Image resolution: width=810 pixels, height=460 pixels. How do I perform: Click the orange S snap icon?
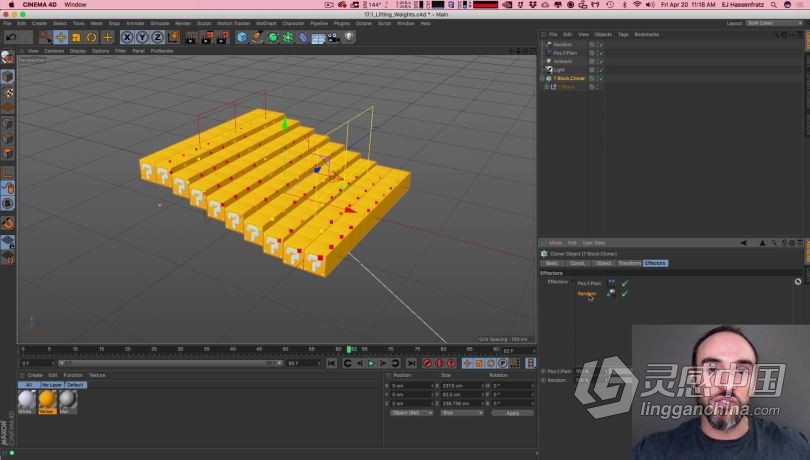point(8,204)
